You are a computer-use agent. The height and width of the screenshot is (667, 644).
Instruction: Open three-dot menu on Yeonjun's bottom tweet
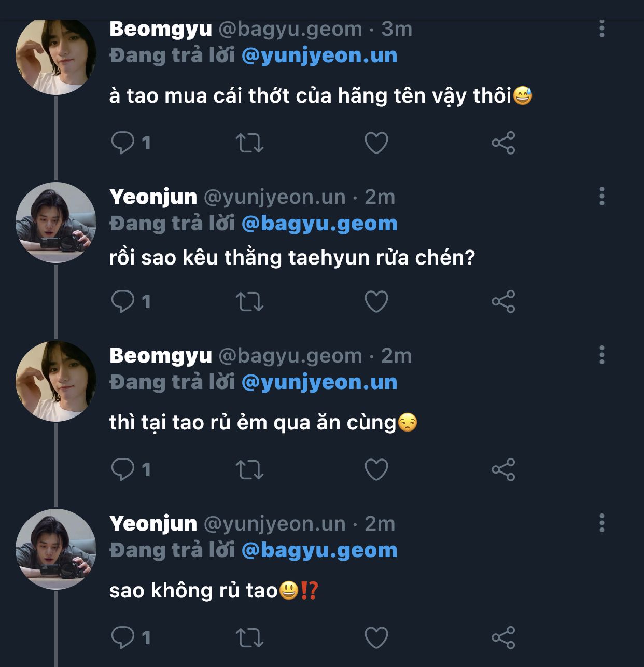coord(601,523)
